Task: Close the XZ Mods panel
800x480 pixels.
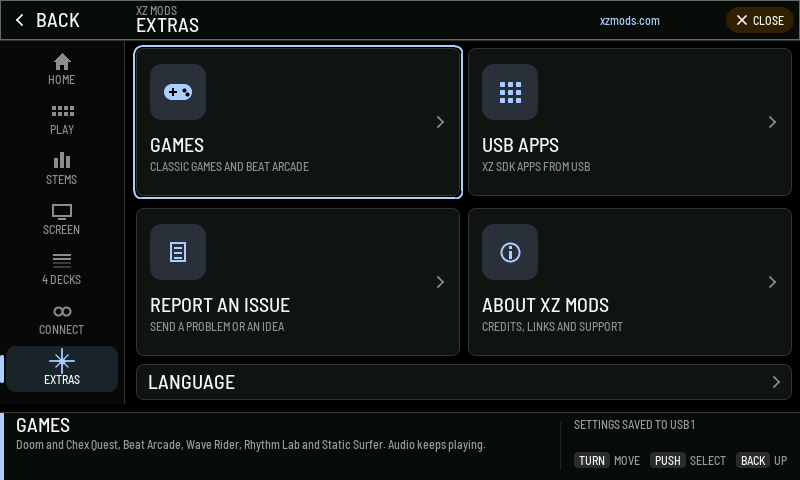Action: pyautogui.click(x=760, y=20)
